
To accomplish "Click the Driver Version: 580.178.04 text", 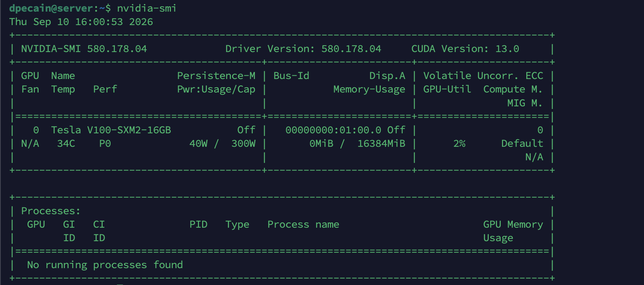I will point(303,49).
